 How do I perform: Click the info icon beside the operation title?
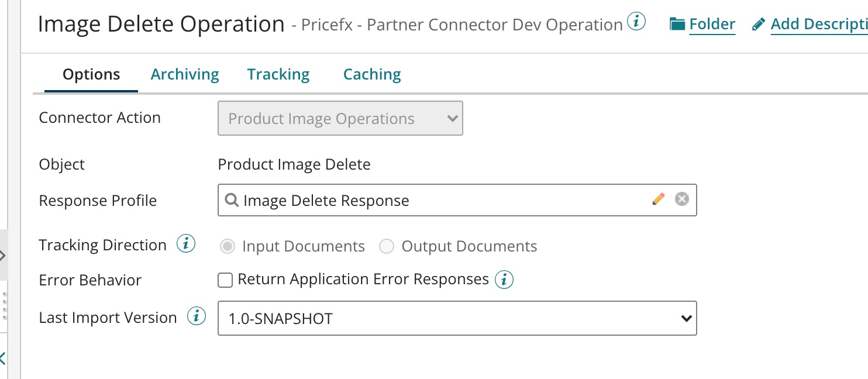[636, 22]
